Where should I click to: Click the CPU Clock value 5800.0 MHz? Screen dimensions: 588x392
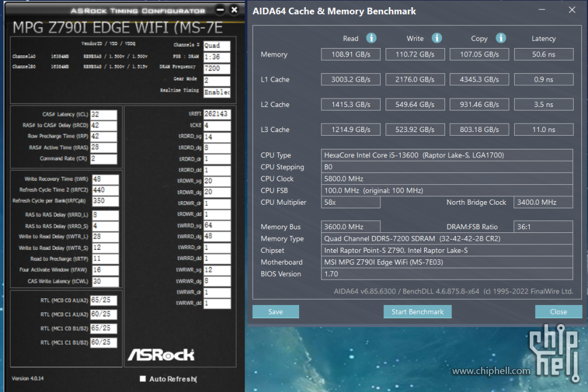point(447,179)
